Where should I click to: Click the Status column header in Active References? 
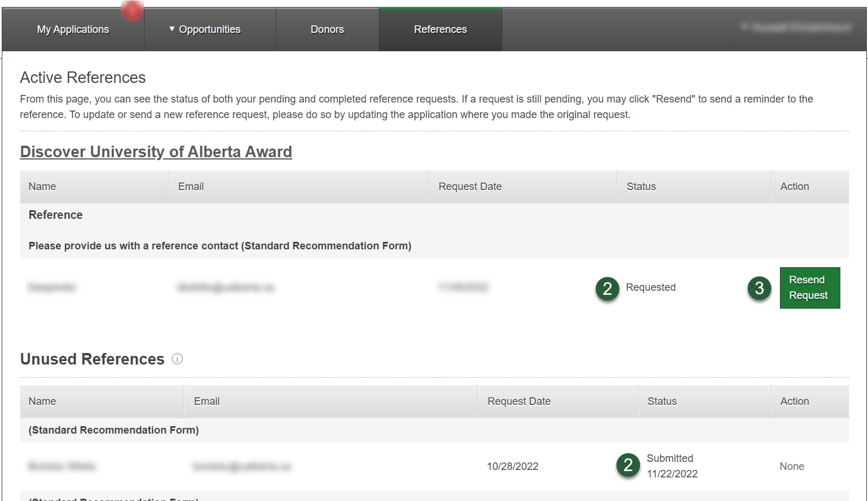(x=641, y=186)
